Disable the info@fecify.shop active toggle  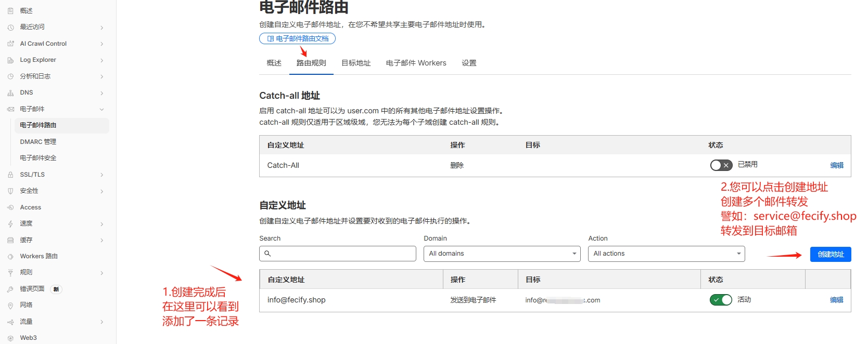(x=721, y=300)
